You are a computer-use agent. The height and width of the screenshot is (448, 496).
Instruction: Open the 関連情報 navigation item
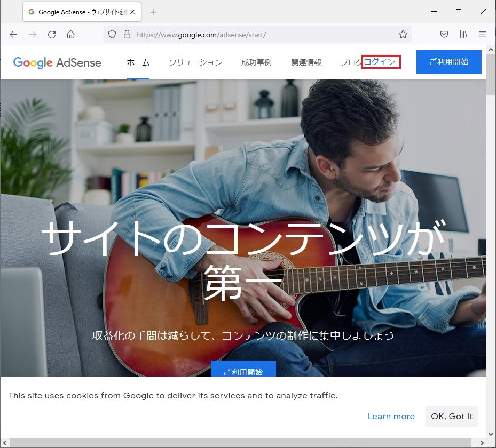tap(306, 62)
